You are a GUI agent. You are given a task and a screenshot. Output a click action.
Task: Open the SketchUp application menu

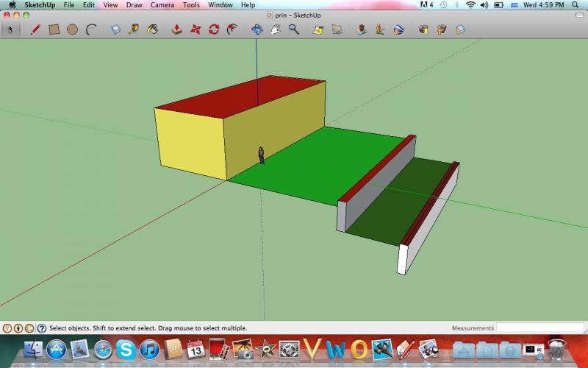40,5
